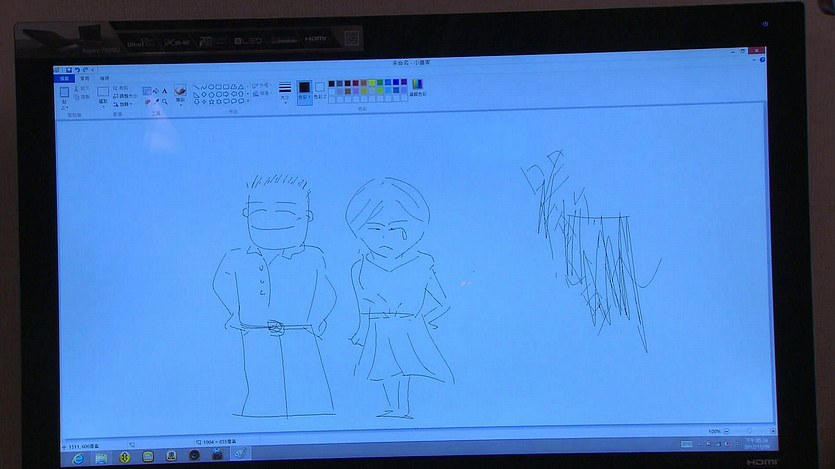Switch to the View ribbon tab
835x469 pixels.
(x=105, y=77)
